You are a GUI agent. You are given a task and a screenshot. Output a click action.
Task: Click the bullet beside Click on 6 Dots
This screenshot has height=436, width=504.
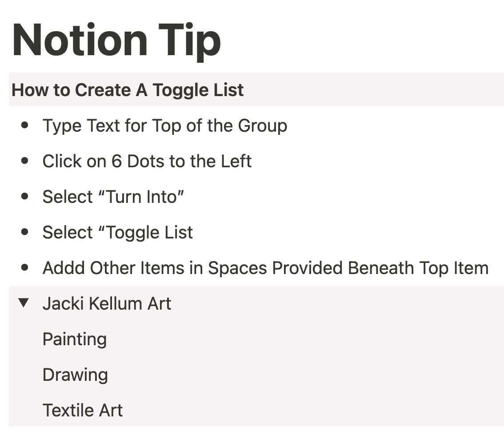(25, 161)
